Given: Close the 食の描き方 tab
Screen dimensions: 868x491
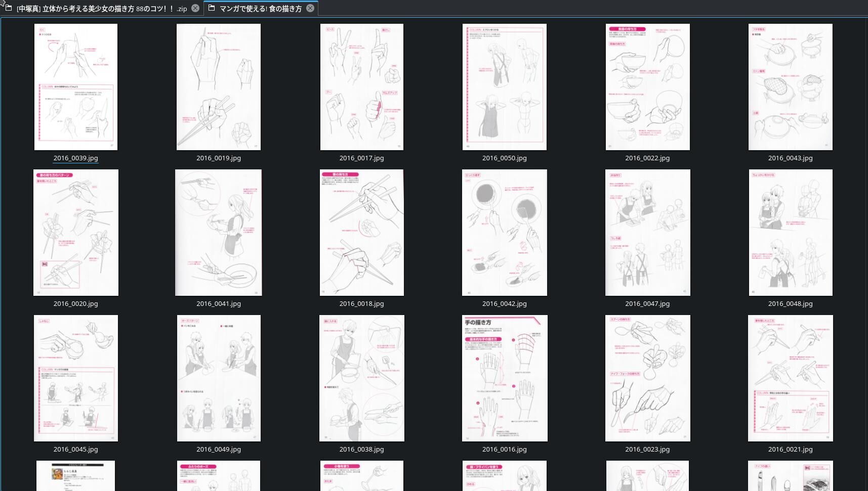Looking at the screenshot, I should (310, 8).
